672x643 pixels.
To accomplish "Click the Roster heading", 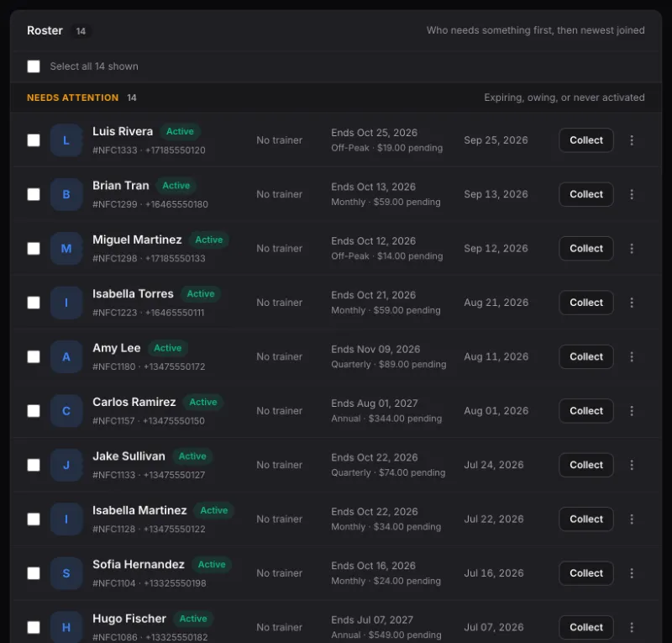I will point(45,30).
